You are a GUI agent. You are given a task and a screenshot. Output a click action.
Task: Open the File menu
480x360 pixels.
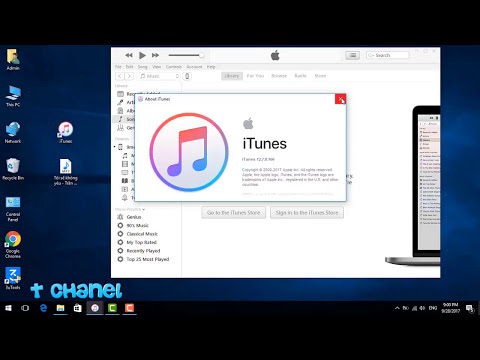118,67
